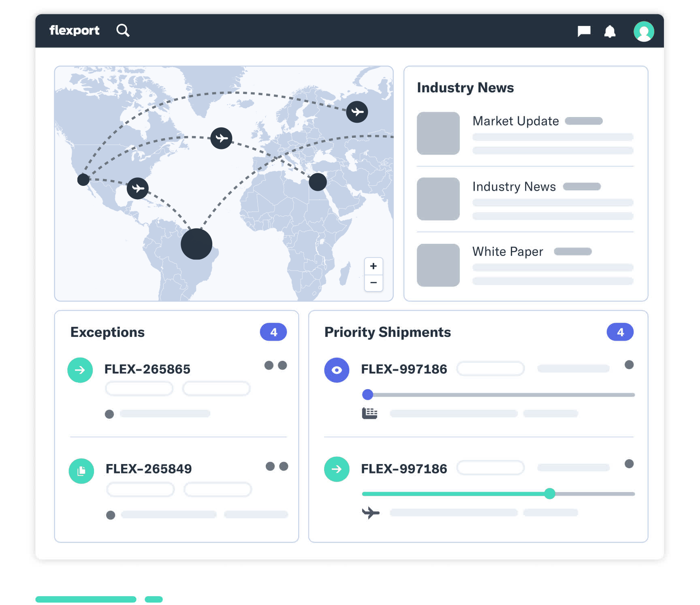This screenshot has width=700, height=605.
Task: Click the status dot below FLEX-265849 tags
Action: pyautogui.click(x=111, y=515)
